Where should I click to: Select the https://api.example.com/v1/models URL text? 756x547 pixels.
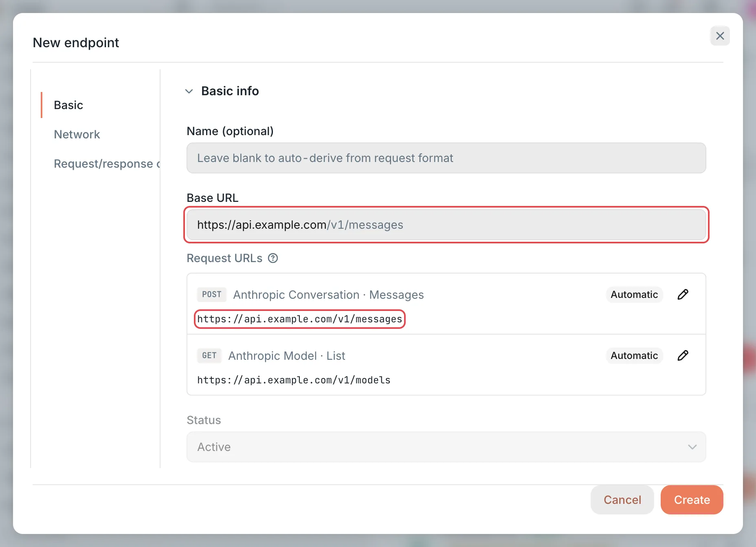click(294, 380)
